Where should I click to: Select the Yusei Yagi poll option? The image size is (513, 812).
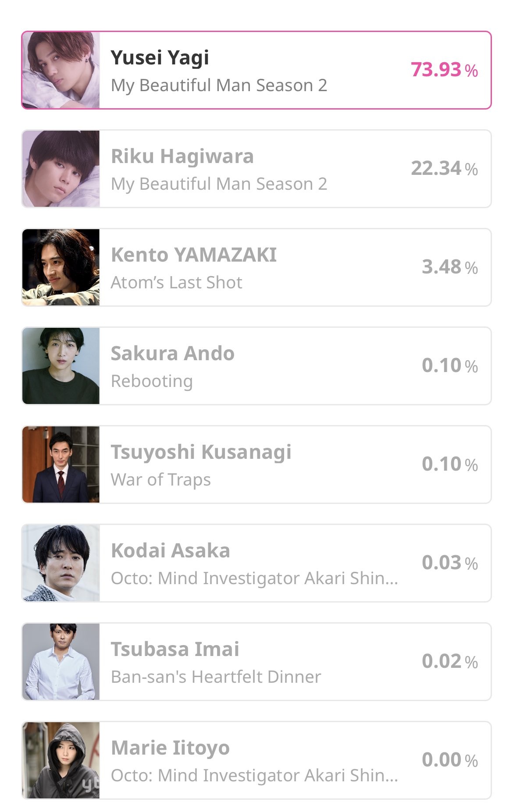(256, 70)
